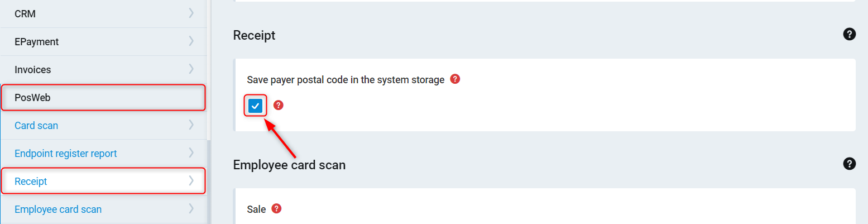Click the sidebar vertical scrollbar
The width and height of the screenshot is (868, 224).
click(x=209, y=179)
